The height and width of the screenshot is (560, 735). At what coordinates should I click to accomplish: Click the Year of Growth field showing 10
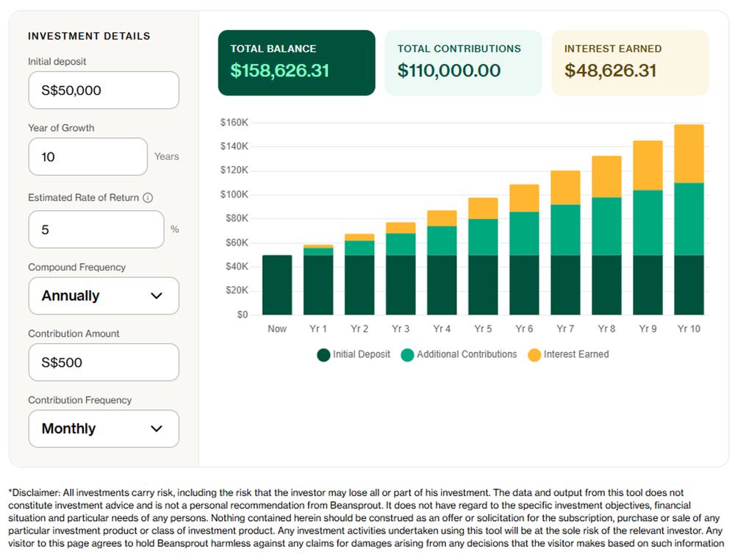click(x=88, y=157)
